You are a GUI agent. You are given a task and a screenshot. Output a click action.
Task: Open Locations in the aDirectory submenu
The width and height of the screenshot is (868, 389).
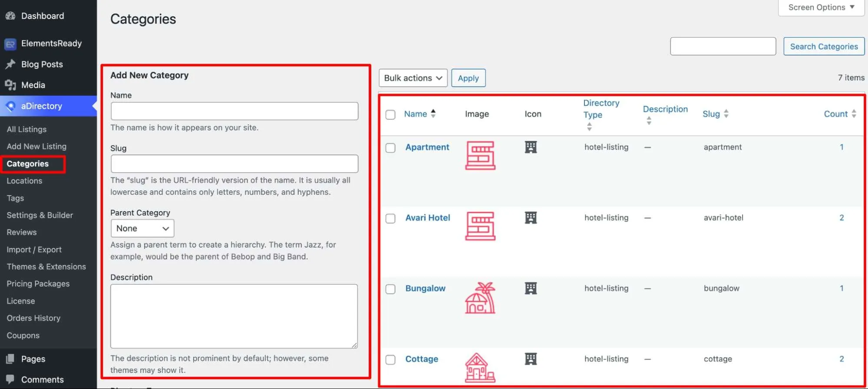pyautogui.click(x=24, y=181)
